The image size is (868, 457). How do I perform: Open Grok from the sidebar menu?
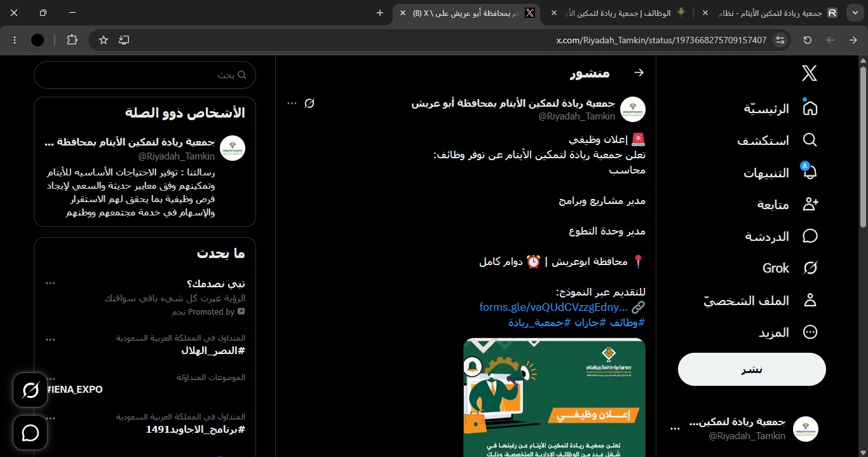coord(790,268)
